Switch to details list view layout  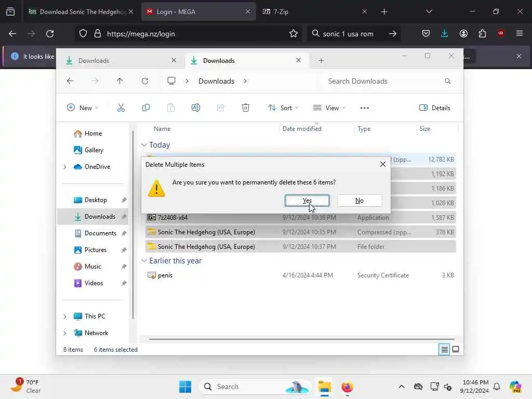coord(444,349)
